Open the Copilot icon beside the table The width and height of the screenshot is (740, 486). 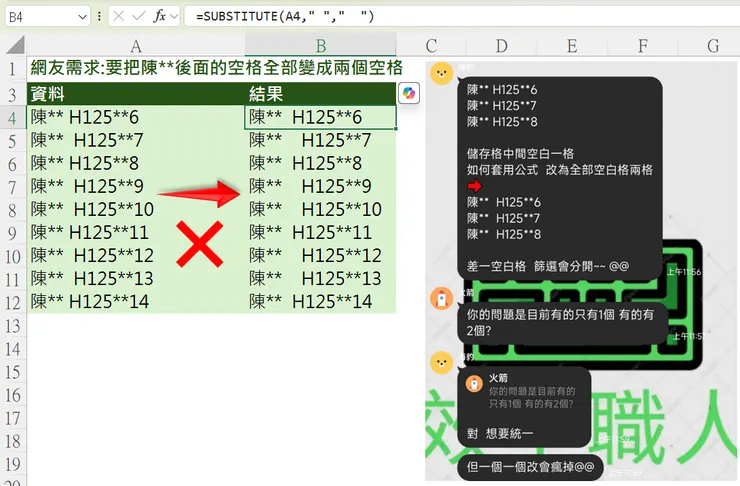pos(409,93)
